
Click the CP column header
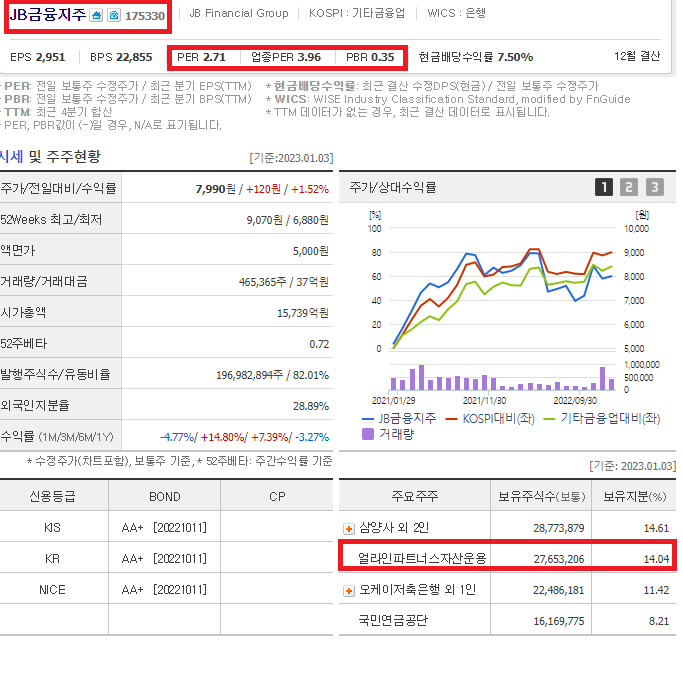[x=277, y=497]
